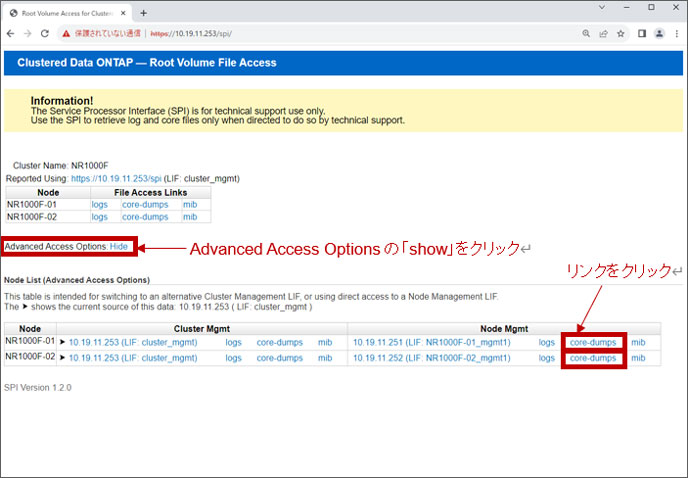Open the user profile avatar icon
The image size is (688, 478).
659,33
